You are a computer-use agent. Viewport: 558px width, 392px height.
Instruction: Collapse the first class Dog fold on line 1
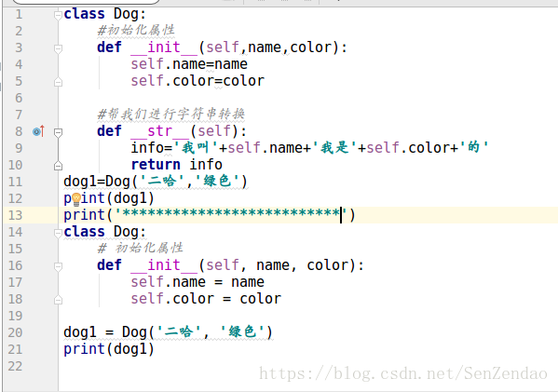click(x=58, y=15)
